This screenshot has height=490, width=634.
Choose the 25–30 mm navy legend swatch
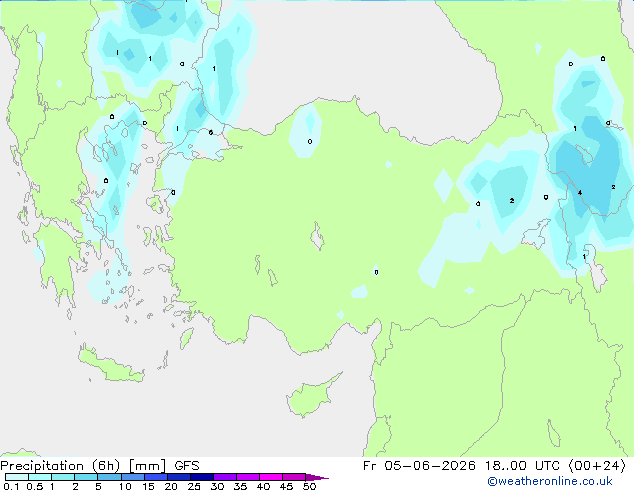201,477
